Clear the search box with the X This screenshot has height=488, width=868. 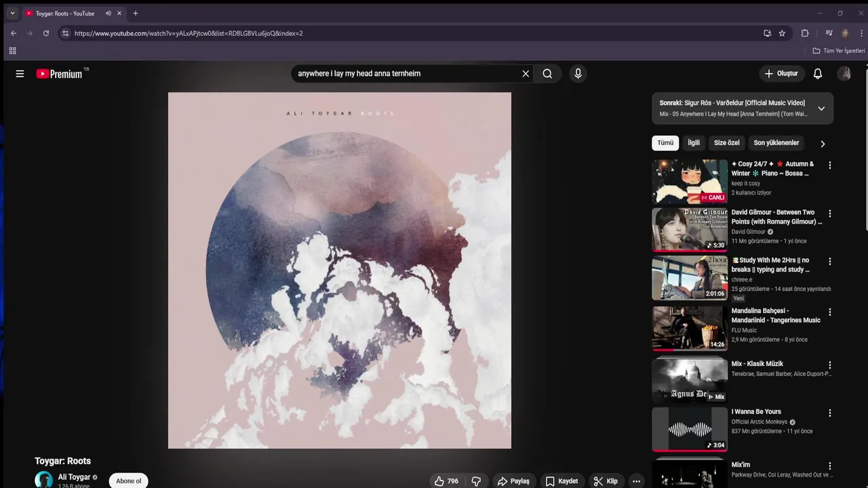(526, 74)
